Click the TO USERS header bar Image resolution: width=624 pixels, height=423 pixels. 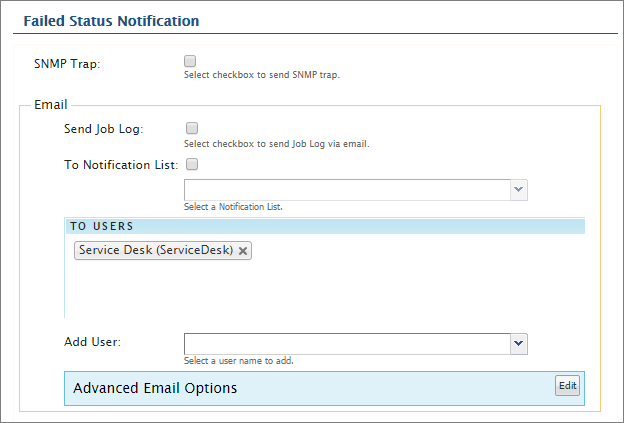324,226
